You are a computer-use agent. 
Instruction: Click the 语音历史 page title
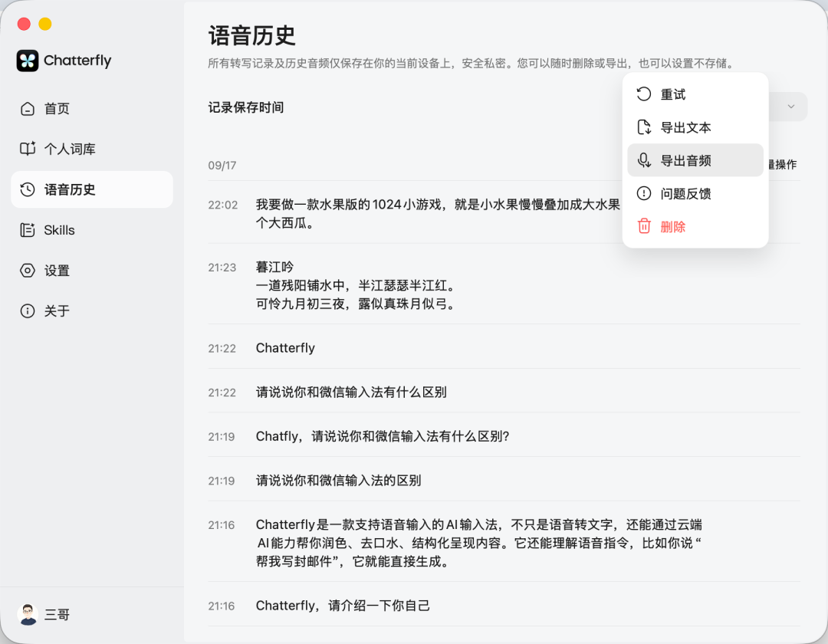click(x=252, y=36)
